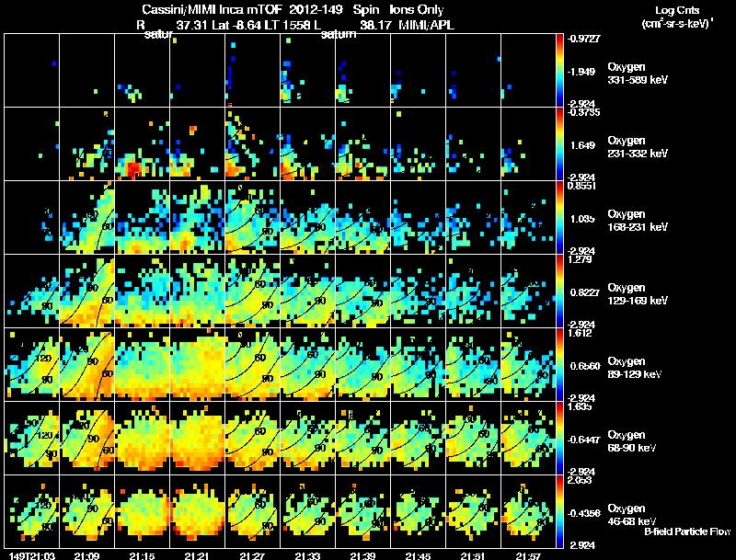The height and width of the screenshot is (560, 736).
Task: Open the 89-129 keV panel at 21:45
Action: pos(419,365)
